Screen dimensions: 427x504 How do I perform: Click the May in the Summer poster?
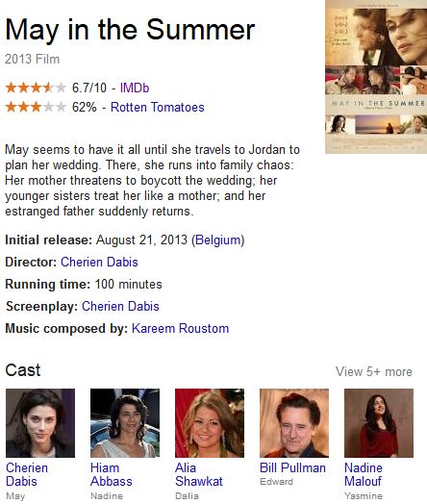376,77
